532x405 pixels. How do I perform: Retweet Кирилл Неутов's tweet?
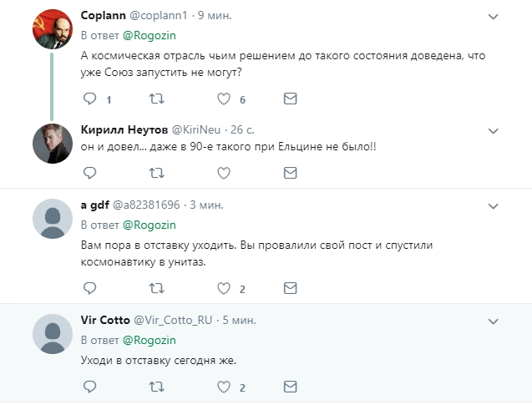tap(156, 173)
